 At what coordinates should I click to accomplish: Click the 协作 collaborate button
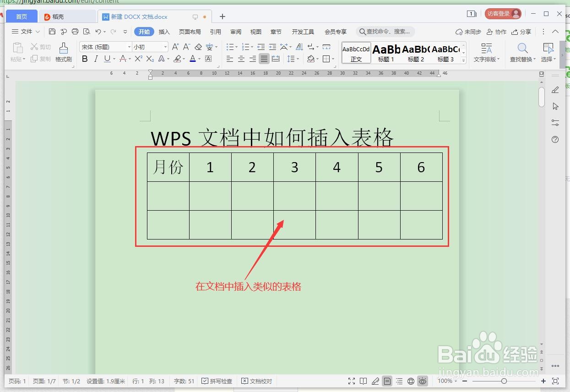pyautogui.click(x=497, y=32)
